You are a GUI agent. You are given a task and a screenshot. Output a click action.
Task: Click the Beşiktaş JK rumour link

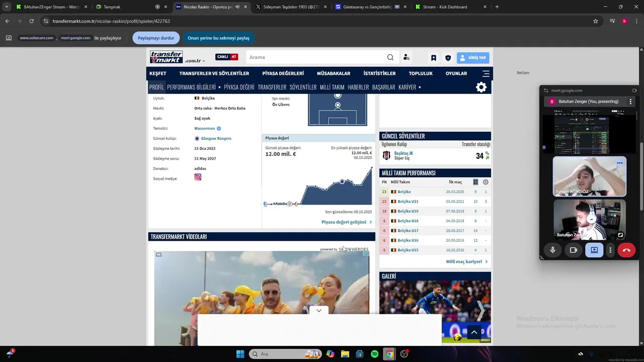[x=404, y=153]
